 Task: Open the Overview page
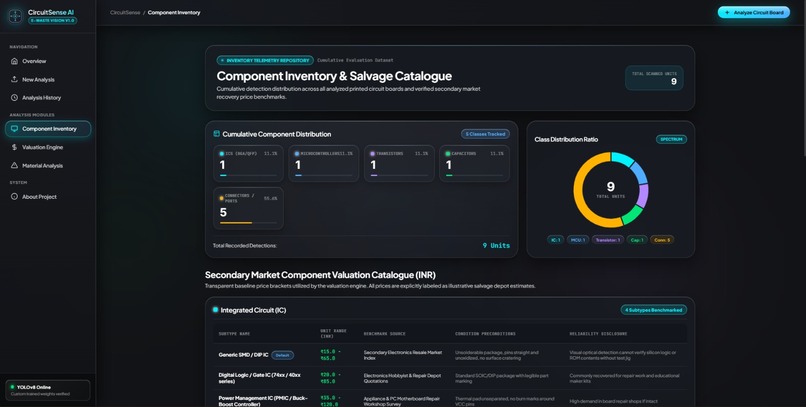[x=48, y=61]
